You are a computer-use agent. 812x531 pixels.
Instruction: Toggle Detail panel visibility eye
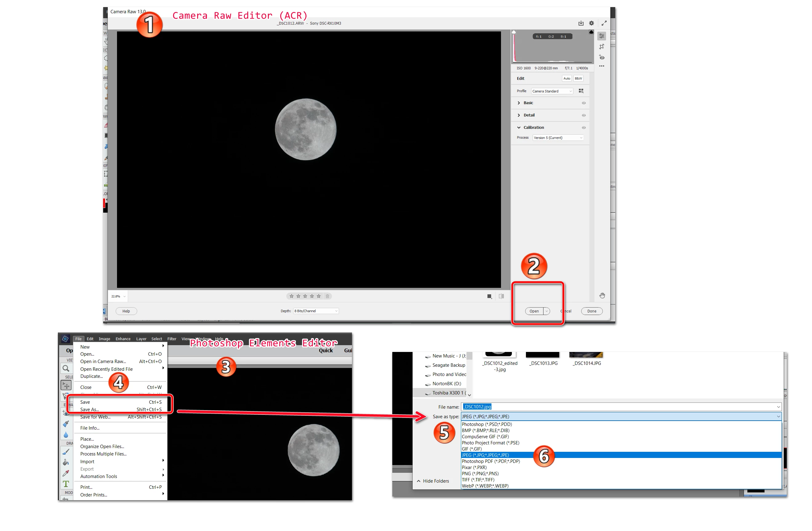tap(584, 115)
